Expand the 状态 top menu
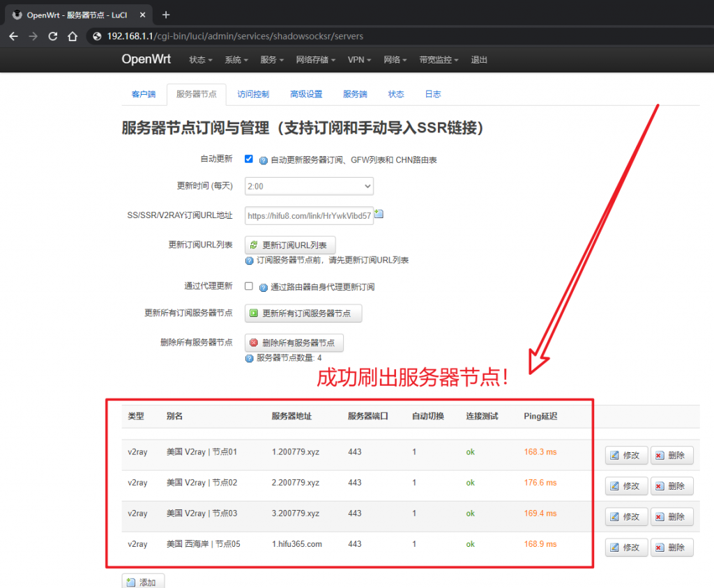 201,60
